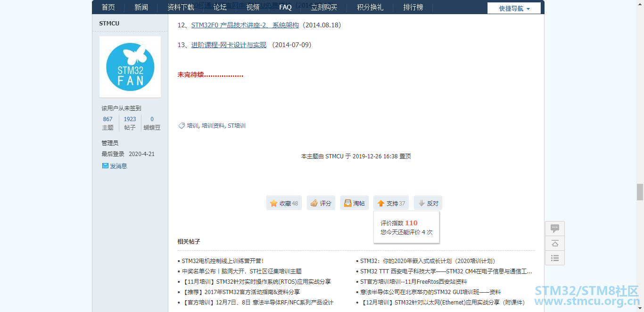Open 【官方培训】RF/NFC系列产品设计 post
The height and width of the screenshot is (312, 644).
click(x=257, y=302)
